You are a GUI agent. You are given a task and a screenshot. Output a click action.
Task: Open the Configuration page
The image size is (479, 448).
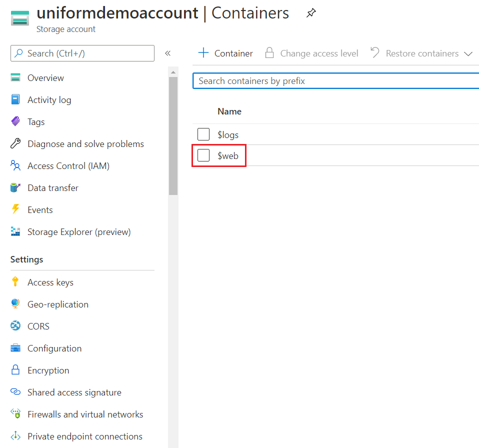[54, 348]
